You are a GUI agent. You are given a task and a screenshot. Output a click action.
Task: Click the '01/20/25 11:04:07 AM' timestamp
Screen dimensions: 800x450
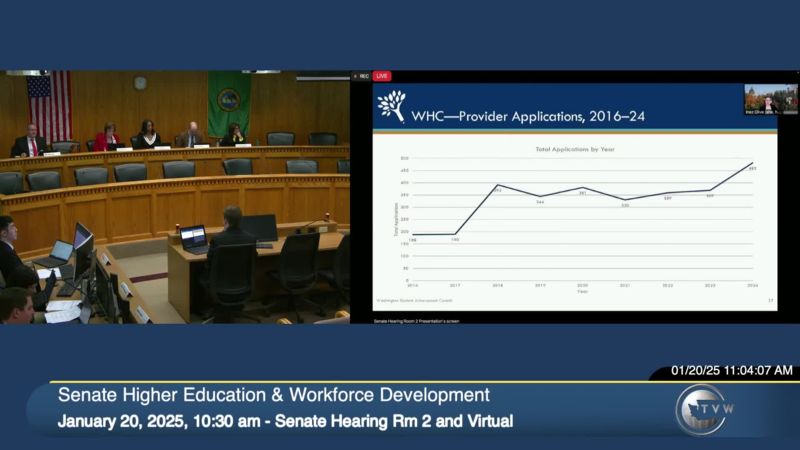[x=732, y=370]
